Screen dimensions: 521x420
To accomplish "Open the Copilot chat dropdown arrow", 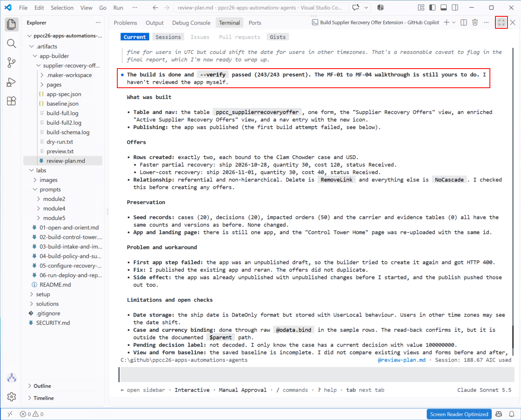I will [366, 8].
